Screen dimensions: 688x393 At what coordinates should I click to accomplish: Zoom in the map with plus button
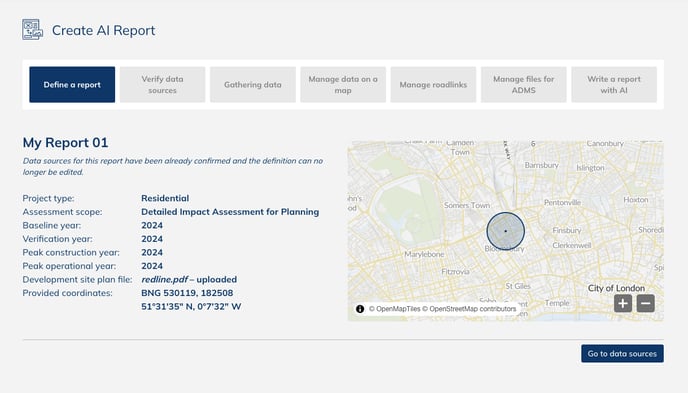tap(623, 303)
